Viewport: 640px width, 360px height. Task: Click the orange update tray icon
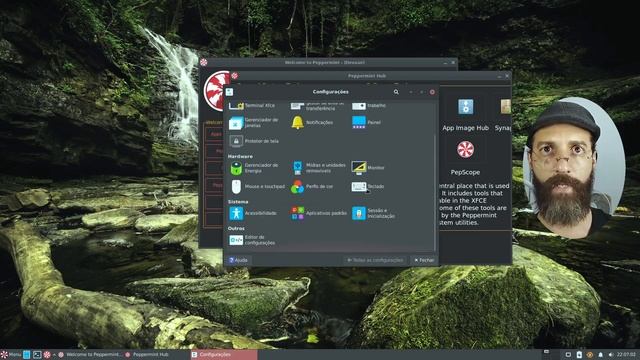pos(589,355)
